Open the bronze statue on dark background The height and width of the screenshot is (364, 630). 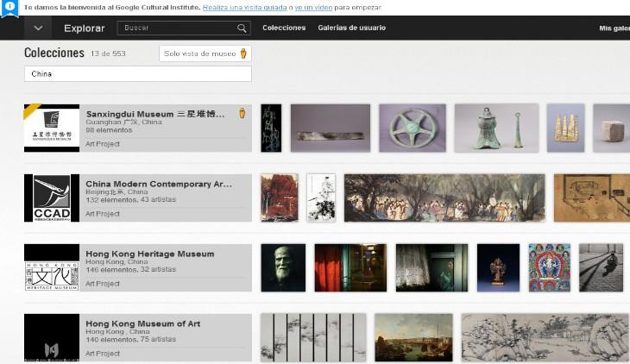click(498, 267)
